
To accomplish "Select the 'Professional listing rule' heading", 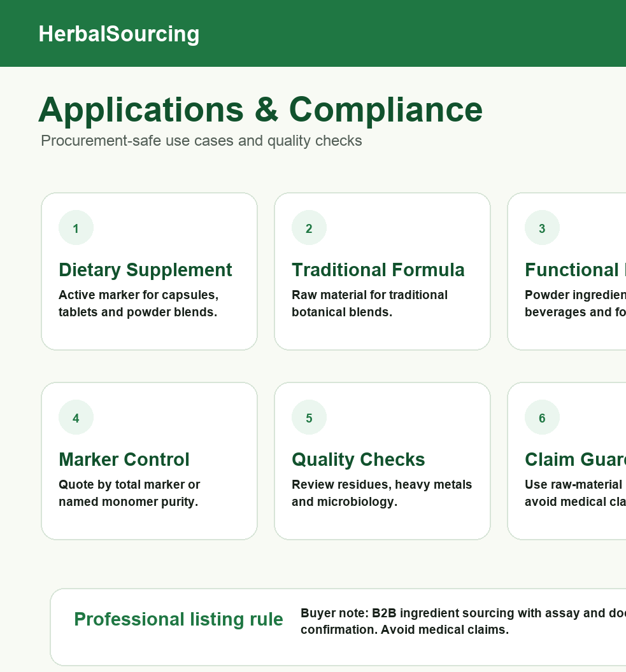I will [178, 619].
